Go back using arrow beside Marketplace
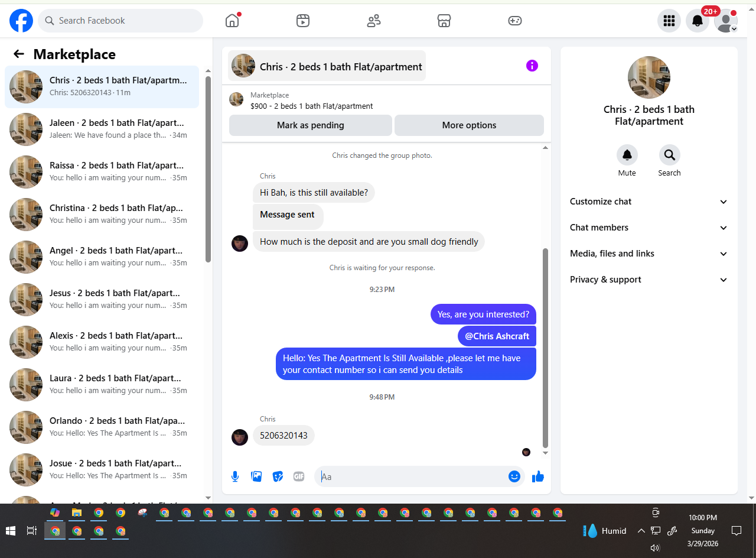The width and height of the screenshot is (756, 558). (19, 54)
